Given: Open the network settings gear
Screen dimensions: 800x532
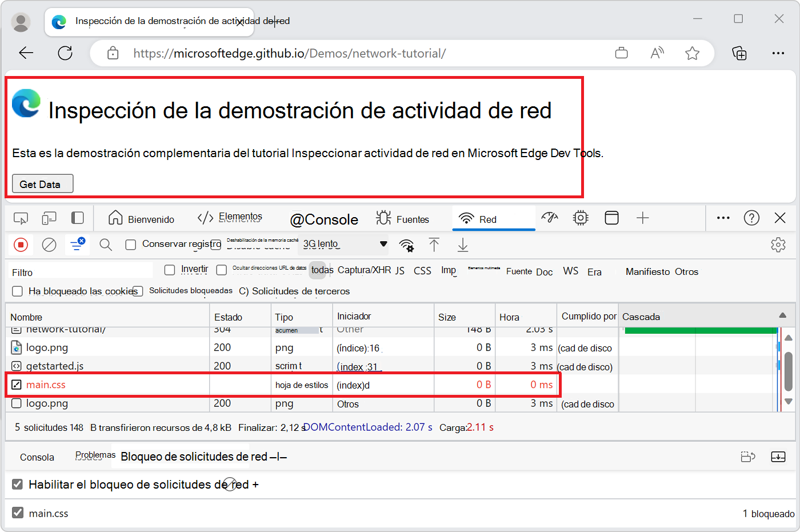Looking at the screenshot, I should click(778, 244).
